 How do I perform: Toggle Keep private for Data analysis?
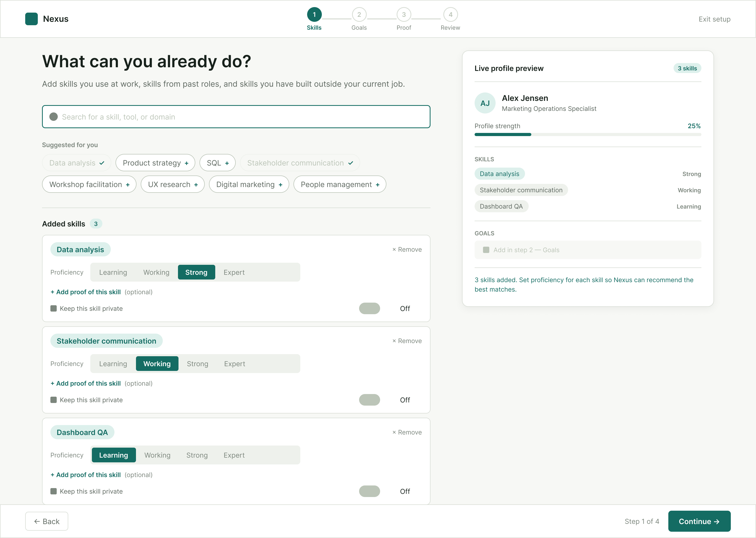coord(369,308)
